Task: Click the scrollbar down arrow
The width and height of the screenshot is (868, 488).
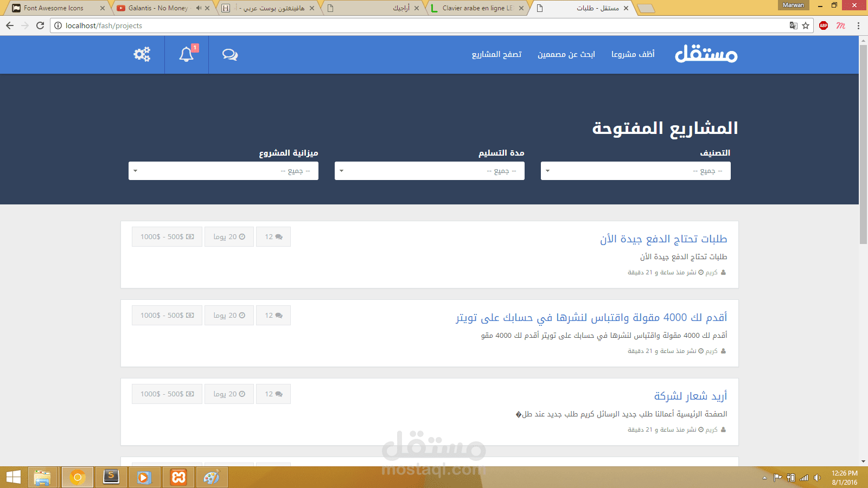Action: pos(863,462)
